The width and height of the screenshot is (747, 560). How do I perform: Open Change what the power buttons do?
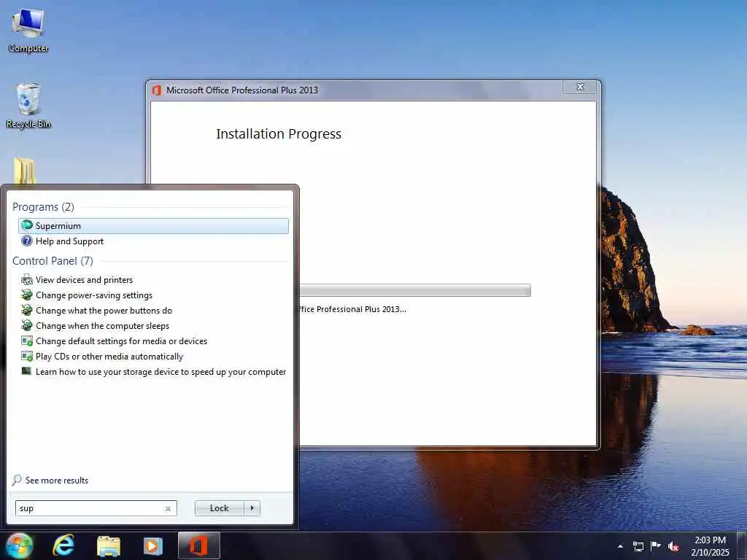coord(104,311)
